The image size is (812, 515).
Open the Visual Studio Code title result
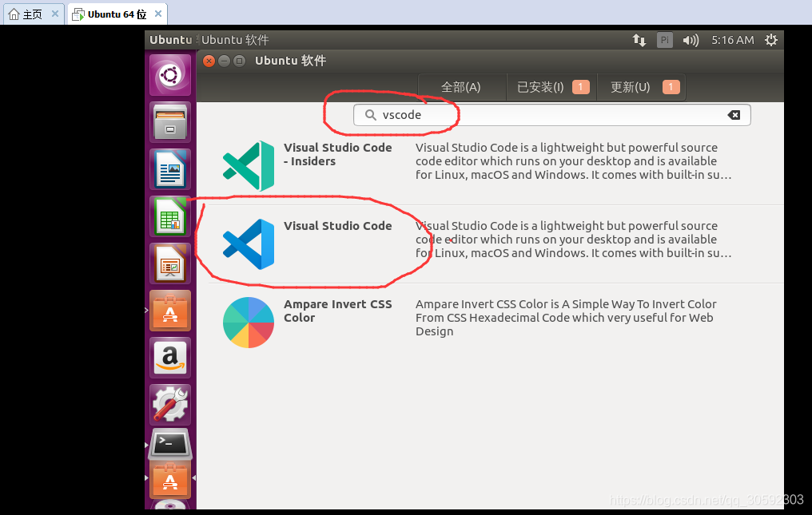click(337, 226)
